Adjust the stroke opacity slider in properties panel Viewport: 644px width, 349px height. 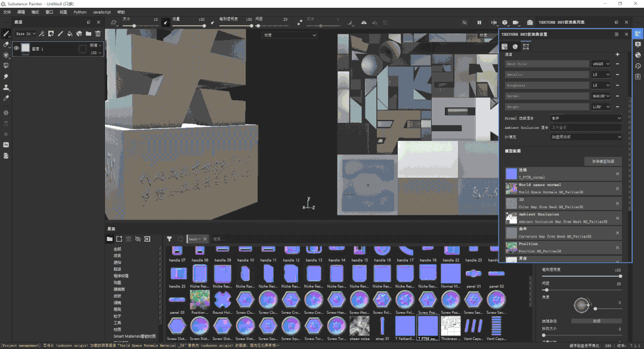(x=581, y=276)
